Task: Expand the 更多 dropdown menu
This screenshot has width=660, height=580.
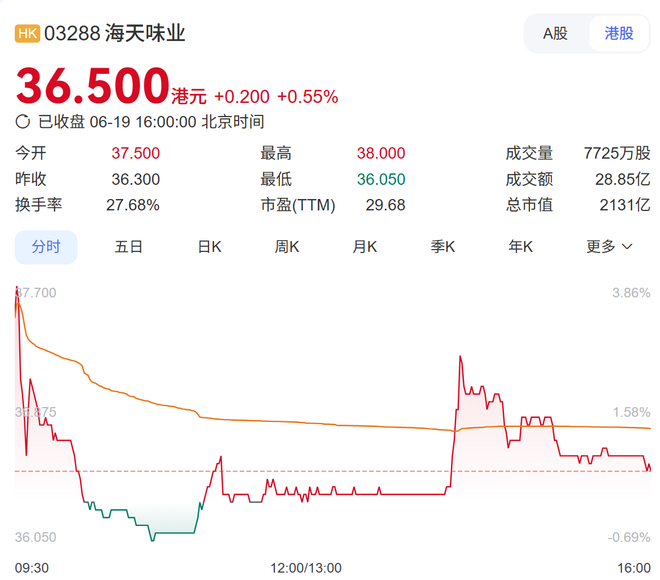Action: pos(609,246)
